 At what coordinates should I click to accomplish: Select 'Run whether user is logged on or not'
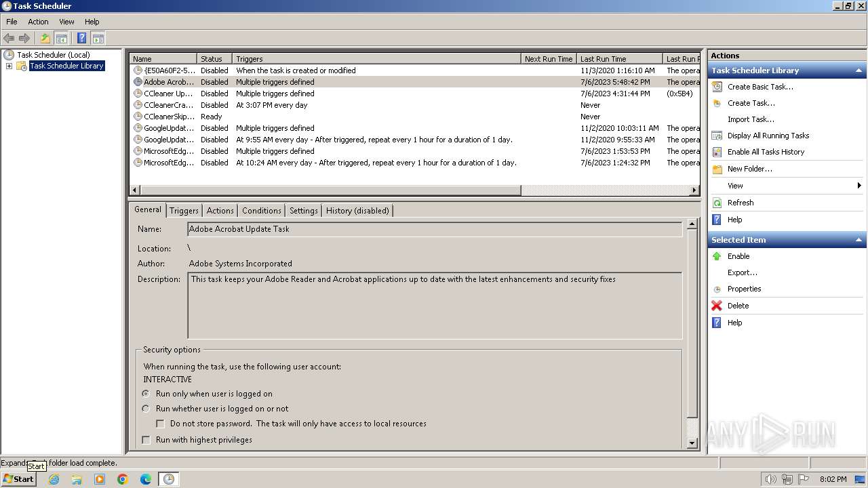[146, 409]
